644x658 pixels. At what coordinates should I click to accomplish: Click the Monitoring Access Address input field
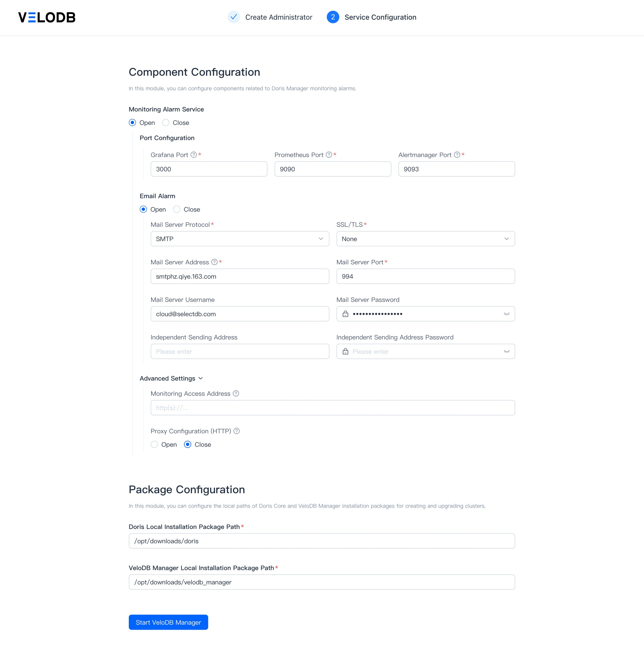point(332,408)
